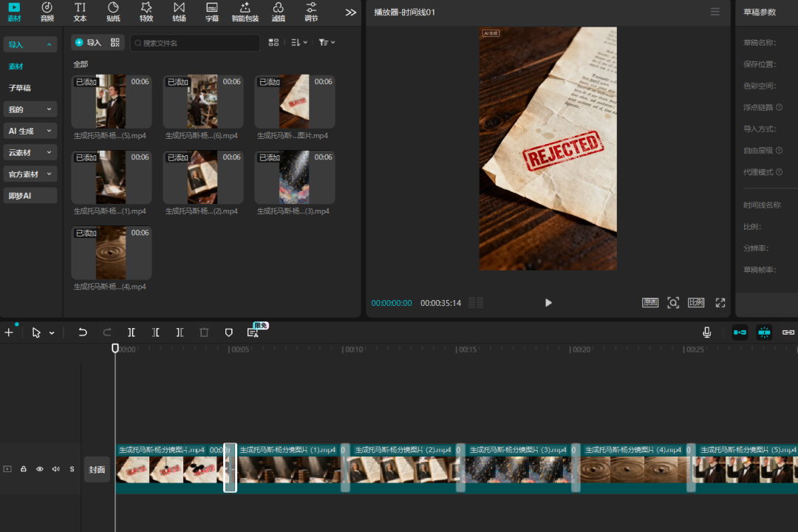798x532 pixels.
Task: Click the 封面 cover button
Action: tap(97, 469)
